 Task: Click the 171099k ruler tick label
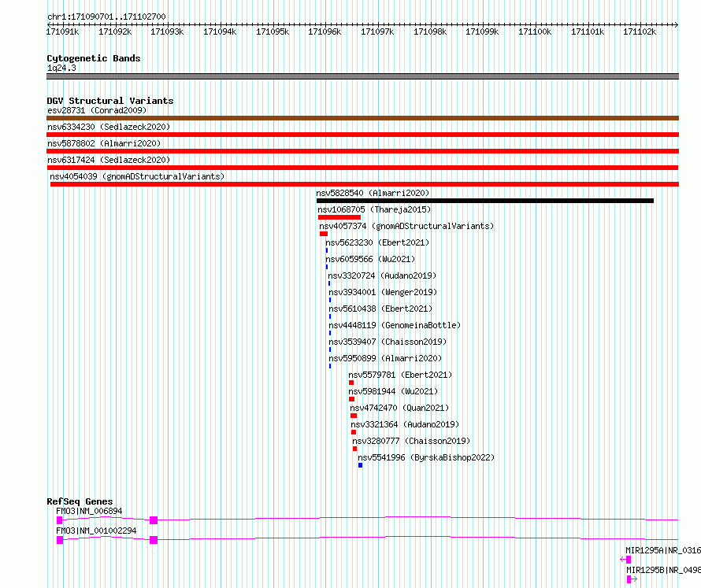point(482,31)
